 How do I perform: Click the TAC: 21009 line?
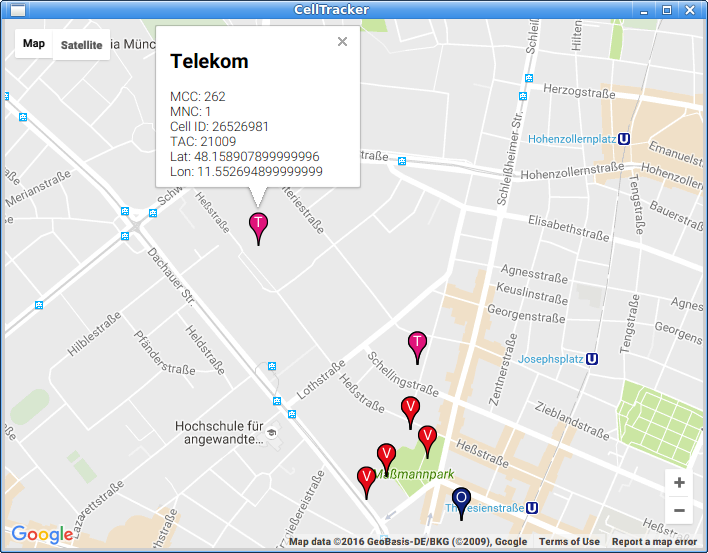(203, 142)
